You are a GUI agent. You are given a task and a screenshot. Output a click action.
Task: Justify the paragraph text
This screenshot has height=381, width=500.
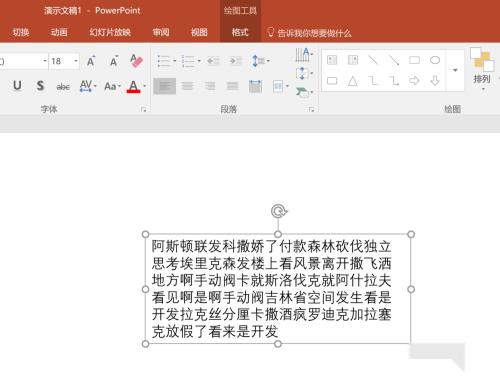point(233,86)
